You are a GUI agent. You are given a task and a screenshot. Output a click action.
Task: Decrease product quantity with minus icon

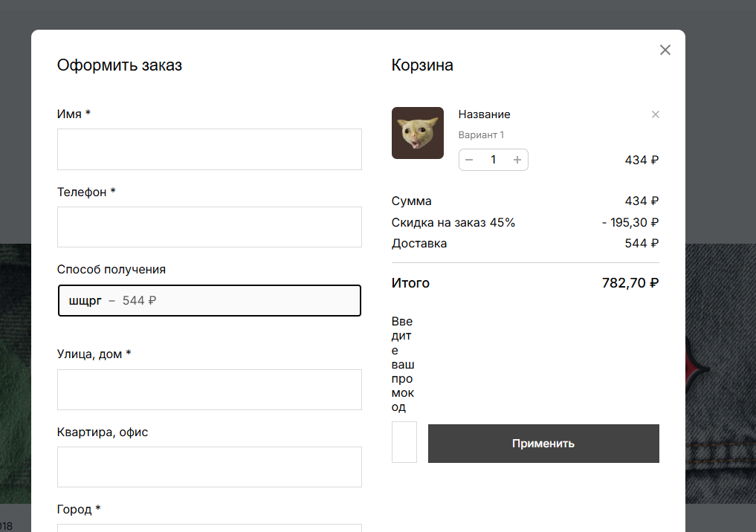[x=469, y=160]
